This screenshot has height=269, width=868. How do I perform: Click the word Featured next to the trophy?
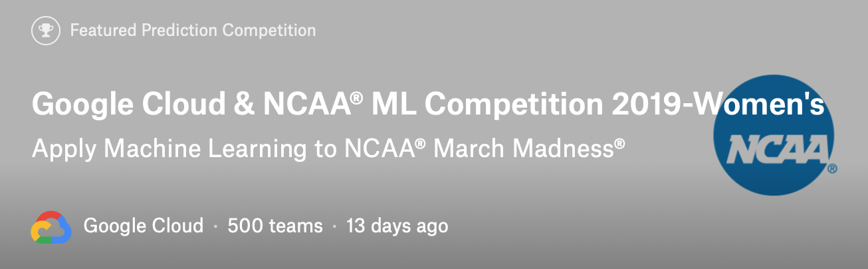pyautogui.click(x=104, y=31)
